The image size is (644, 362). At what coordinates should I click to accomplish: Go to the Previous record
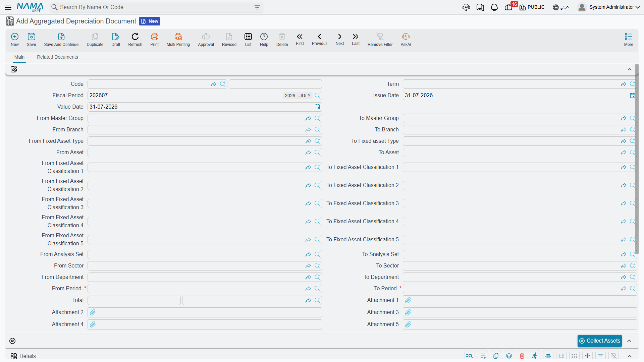pos(320,39)
